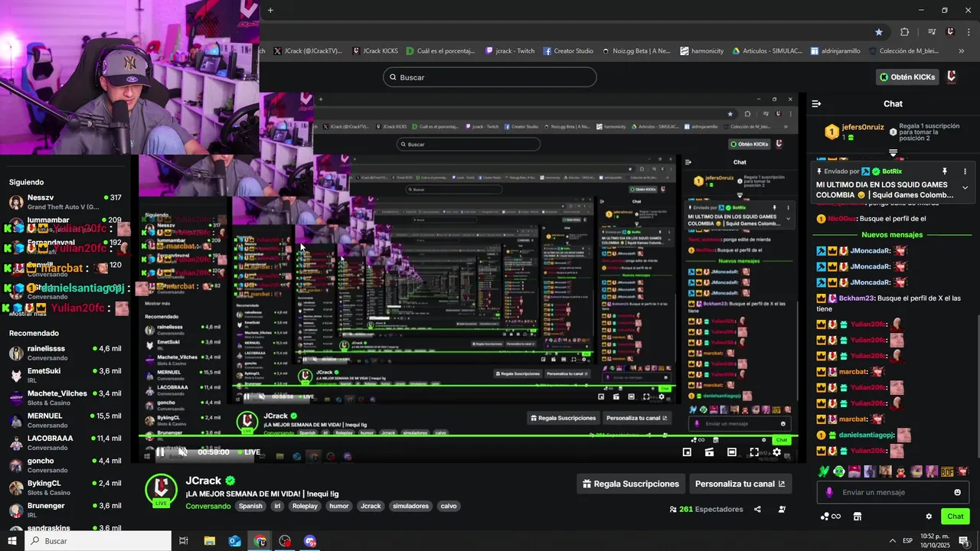Open the JCrack channel avatar
The width and height of the screenshot is (980, 551).
(161, 490)
